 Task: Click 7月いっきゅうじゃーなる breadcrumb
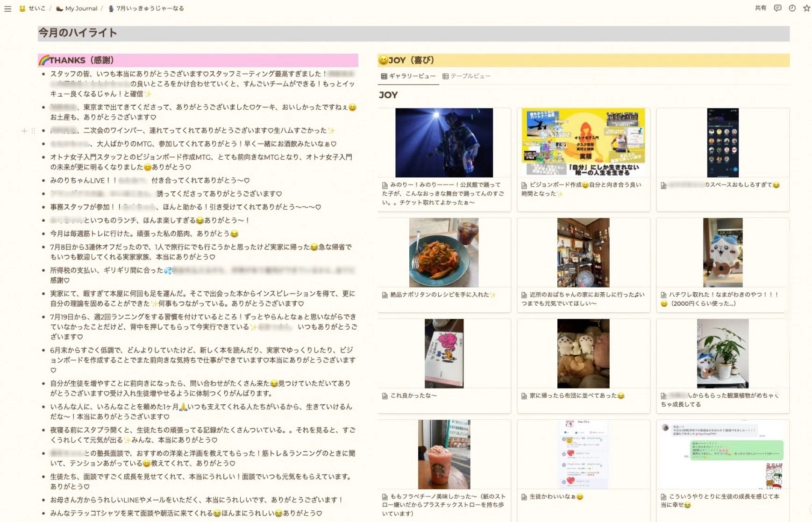tap(146, 8)
